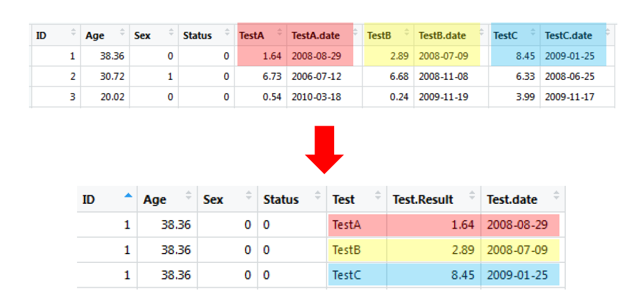Sort top table by Sex column arrows

(x=171, y=34)
